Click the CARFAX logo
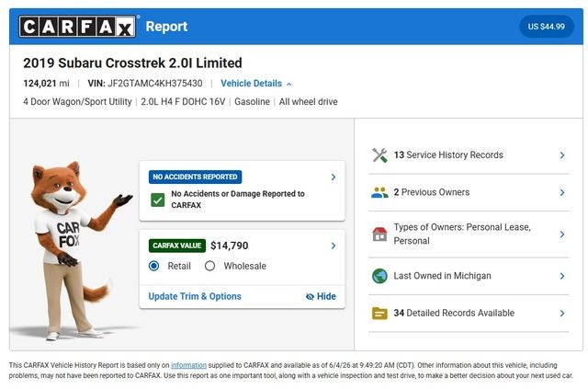 click(x=77, y=27)
